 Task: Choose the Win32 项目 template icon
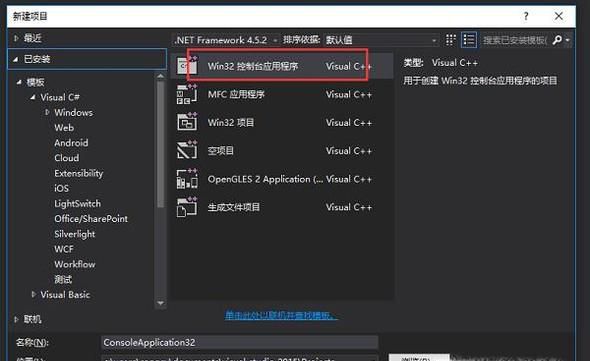(187, 122)
